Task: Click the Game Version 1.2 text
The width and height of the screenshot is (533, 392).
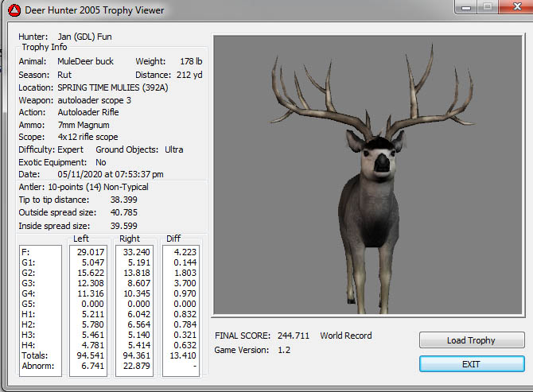Action: click(x=252, y=350)
